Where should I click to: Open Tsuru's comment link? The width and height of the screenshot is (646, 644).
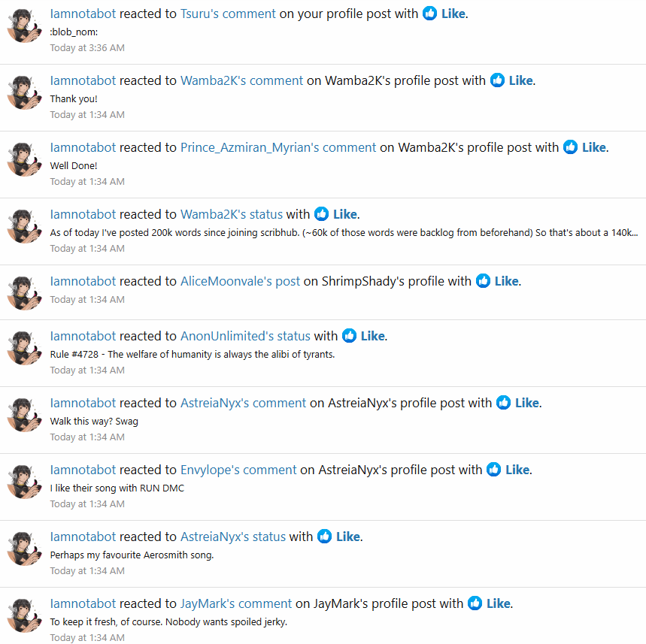(228, 14)
